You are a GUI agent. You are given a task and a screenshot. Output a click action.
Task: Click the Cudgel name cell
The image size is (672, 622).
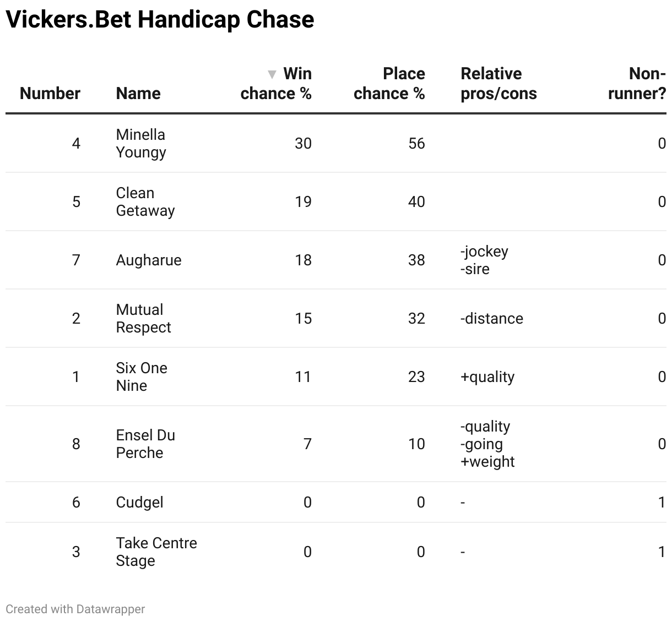[x=139, y=502]
